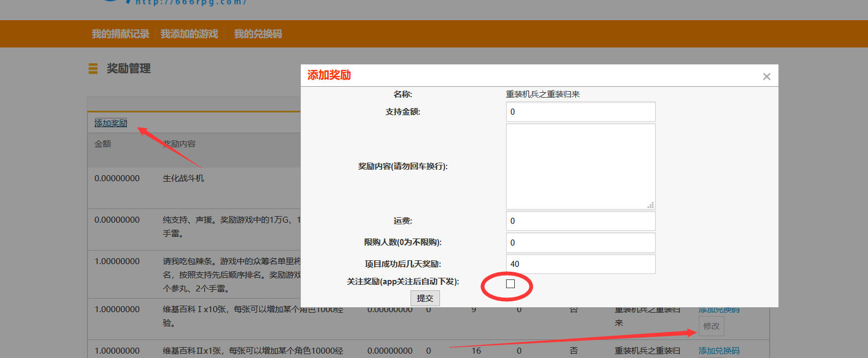Click the 修改 button in the table
This screenshot has width=868, height=358.
(711, 326)
